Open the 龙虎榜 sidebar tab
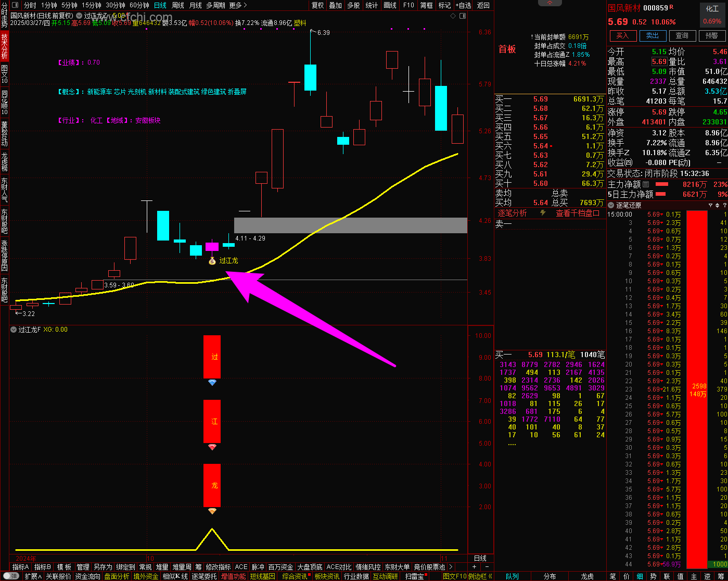The image size is (728, 581). 4,162
